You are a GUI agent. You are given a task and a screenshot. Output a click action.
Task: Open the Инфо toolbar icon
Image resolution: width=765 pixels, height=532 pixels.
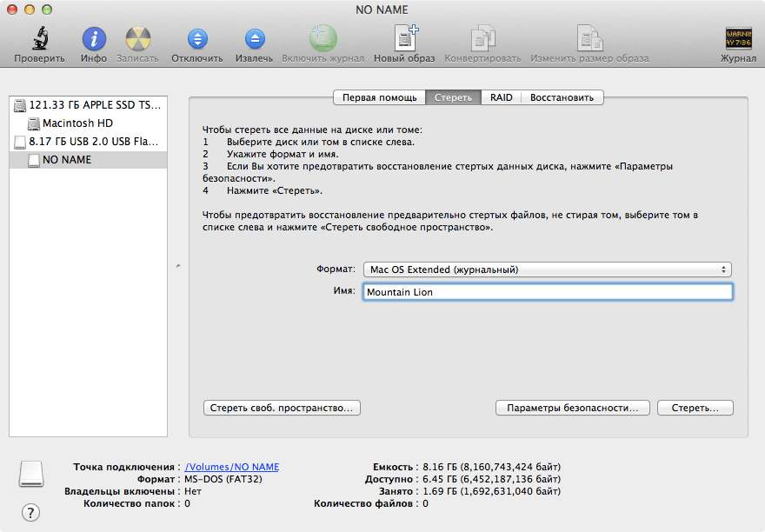pos(94,40)
